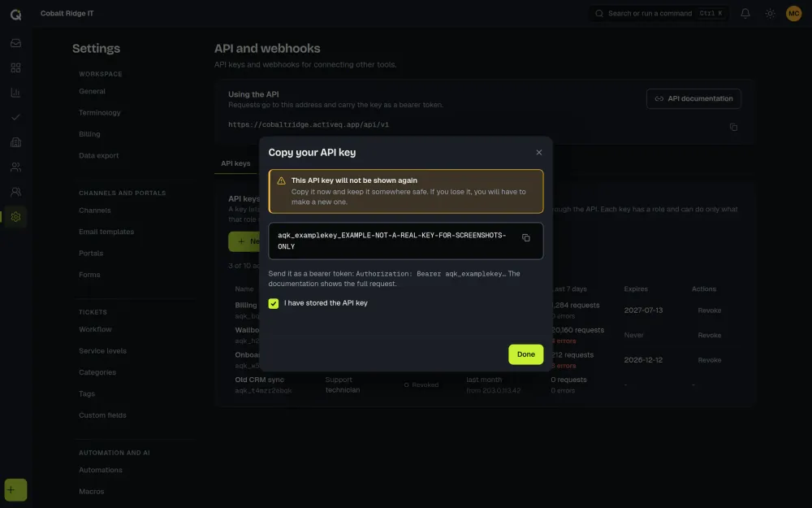Toggle the light/dark theme sun icon

click(x=770, y=14)
